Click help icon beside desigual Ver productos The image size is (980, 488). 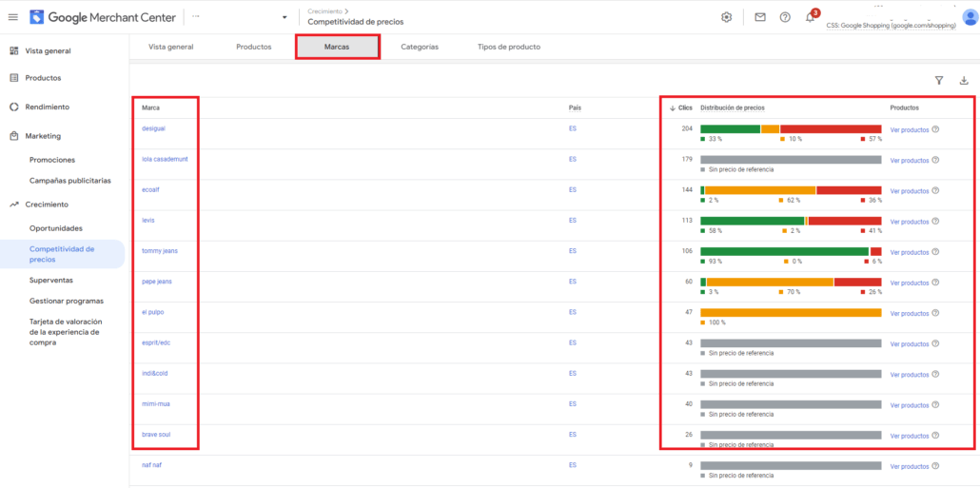pyautogui.click(x=935, y=130)
